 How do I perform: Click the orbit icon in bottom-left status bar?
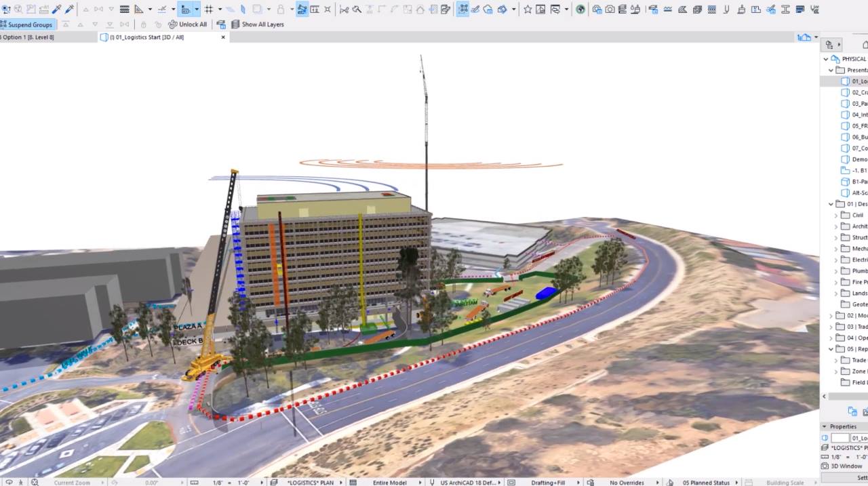coord(8,482)
